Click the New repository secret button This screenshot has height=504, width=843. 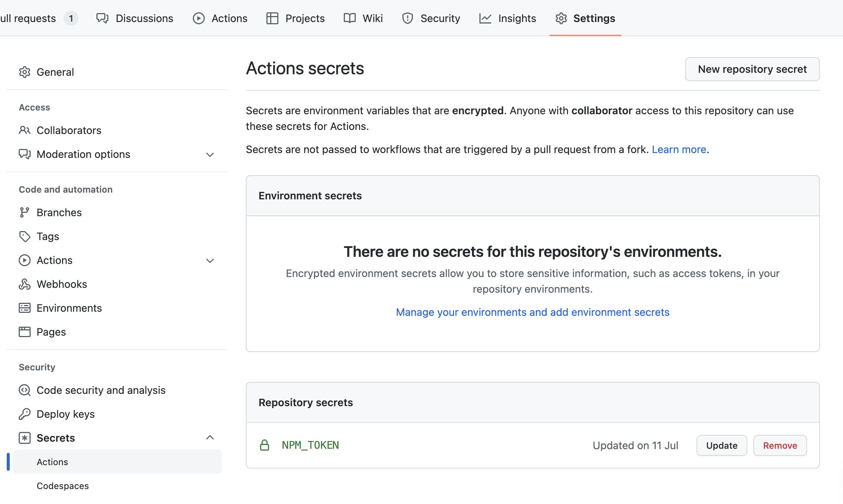752,69
